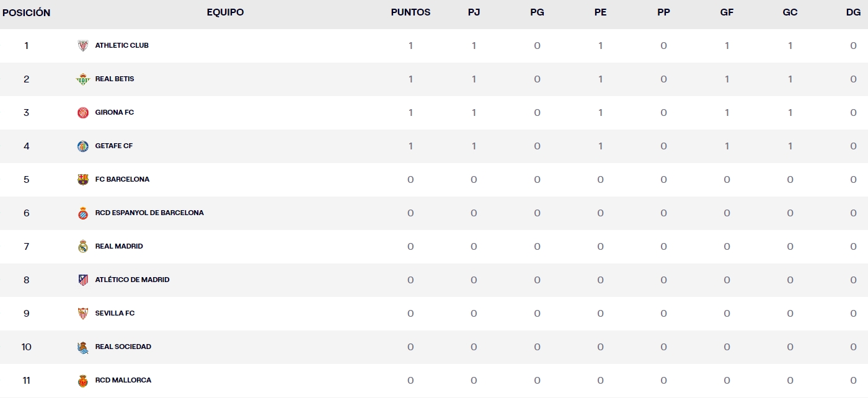Click the Atlético de Madrid crest icon
This screenshot has width=868, height=398.
pyautogui.click(x=83, y=280)
